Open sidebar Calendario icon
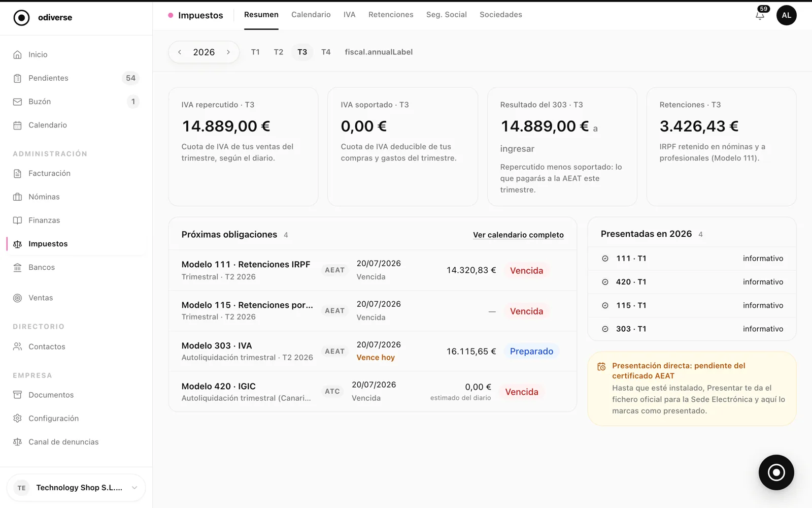Image resolution: width=812 pixels, height=508 pixels. pyautogui.click(x=17, y=125)
